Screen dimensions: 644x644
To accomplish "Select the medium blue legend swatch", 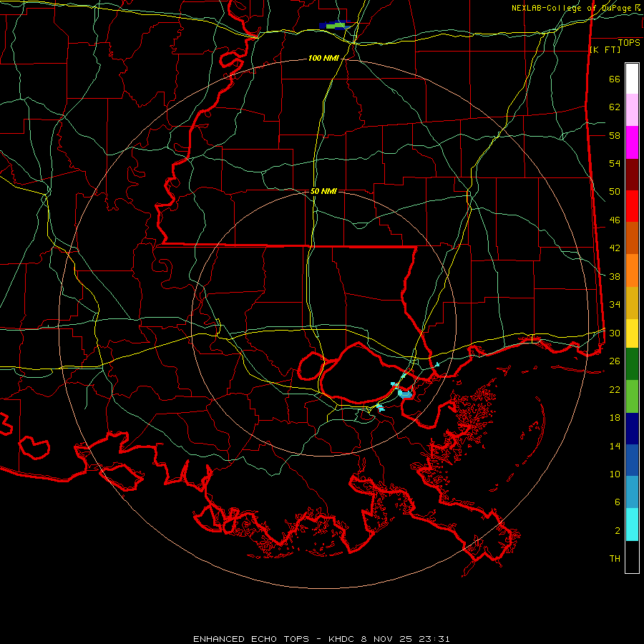I will pos(632,460).
